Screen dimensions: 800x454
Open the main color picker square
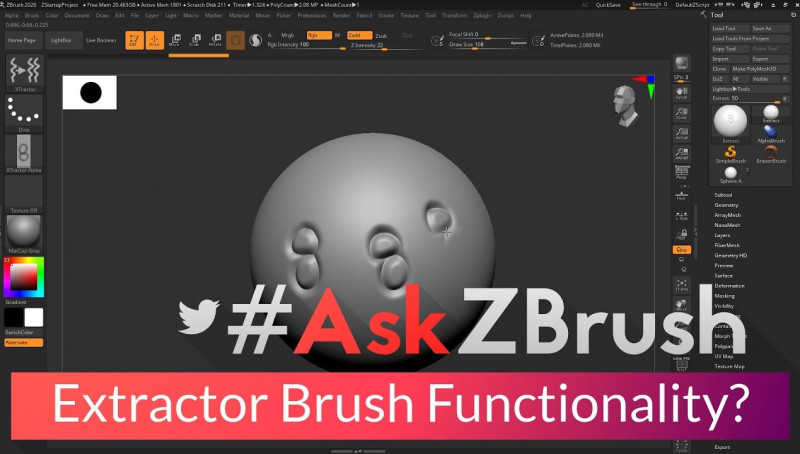[x=24, y=277]
